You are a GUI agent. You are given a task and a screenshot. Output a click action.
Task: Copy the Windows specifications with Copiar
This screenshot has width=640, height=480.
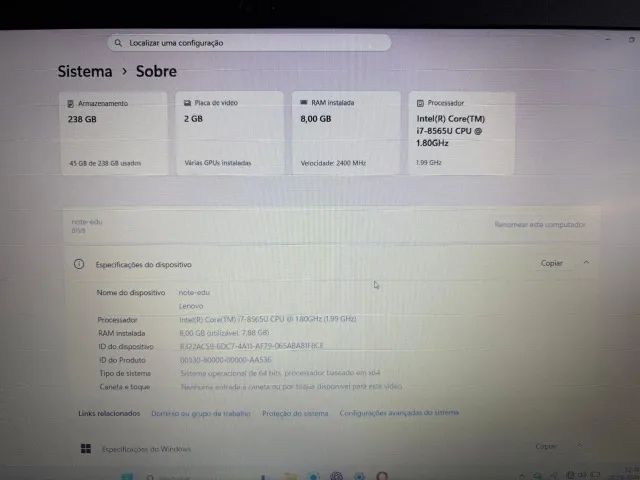[x=546, y=447]
